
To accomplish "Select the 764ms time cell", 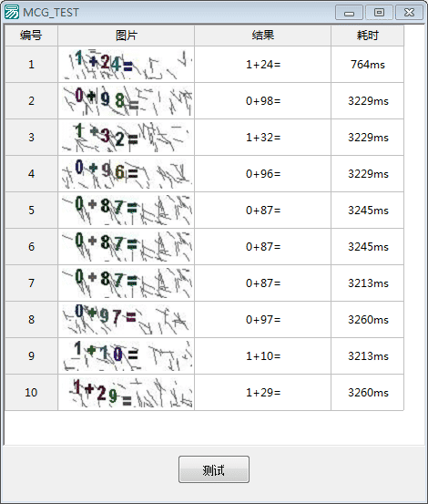I will pyautogui.click(x=367, y=65).
